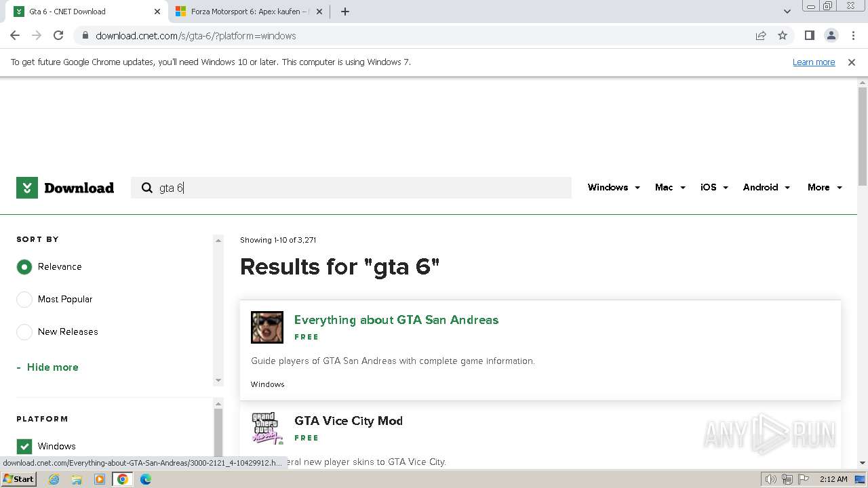Click the page vertical scrollbar thumb
The width and height of the screenshot is (868, 488).
tap(862, 136)
